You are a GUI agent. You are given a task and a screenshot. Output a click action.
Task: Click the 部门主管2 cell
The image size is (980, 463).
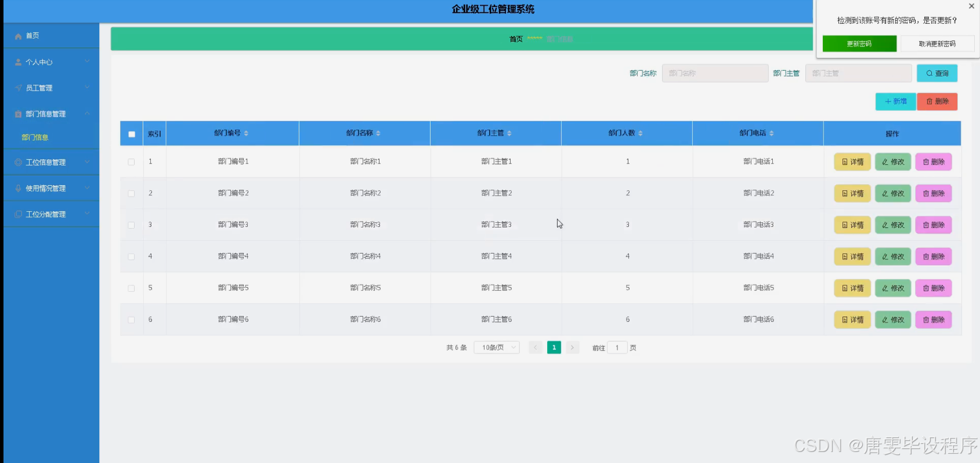coord(496,193)
